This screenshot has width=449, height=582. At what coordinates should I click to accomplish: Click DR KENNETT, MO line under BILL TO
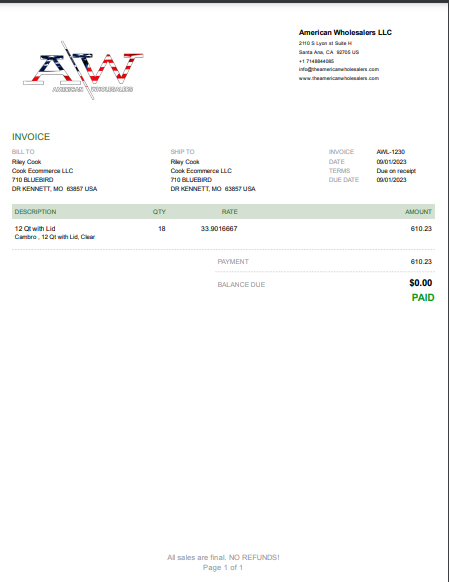(54, 189)
